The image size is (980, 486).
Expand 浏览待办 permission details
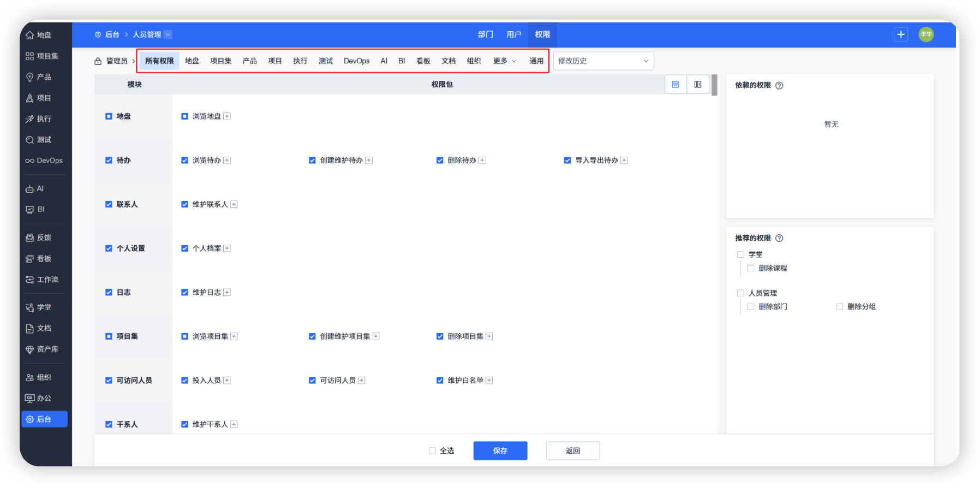(227, 161)
